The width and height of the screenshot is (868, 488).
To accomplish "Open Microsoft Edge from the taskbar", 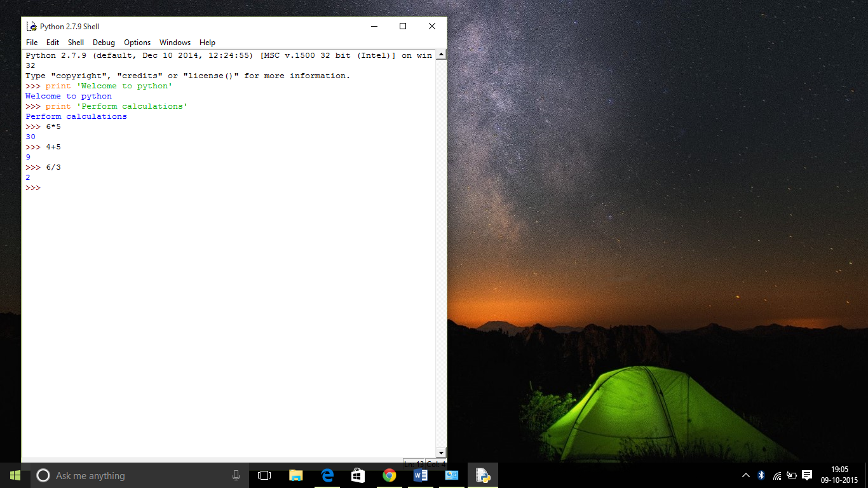I will [x=327, y=475].
